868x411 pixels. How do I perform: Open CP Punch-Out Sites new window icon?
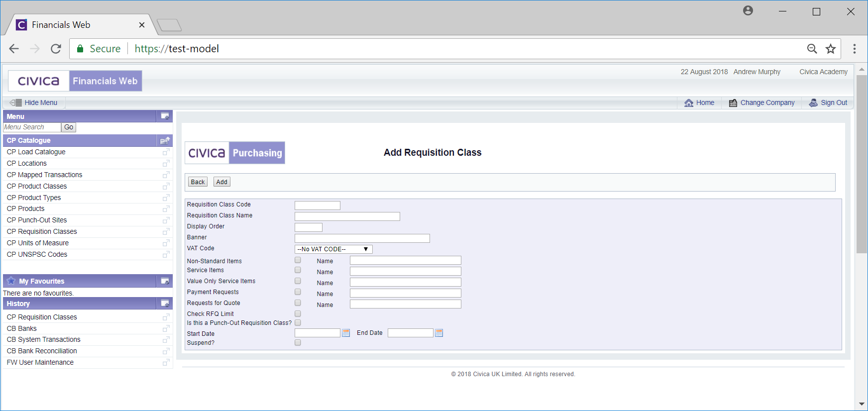point(166,220)
